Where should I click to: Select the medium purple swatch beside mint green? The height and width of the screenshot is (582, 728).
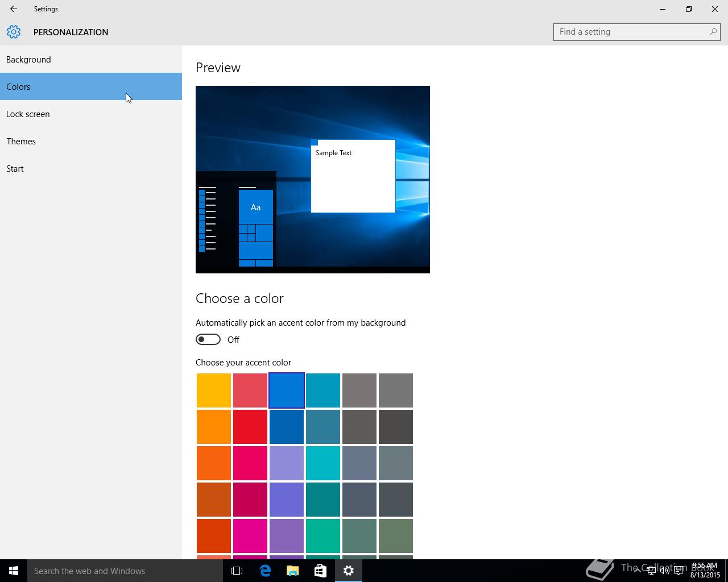(287, 536)
